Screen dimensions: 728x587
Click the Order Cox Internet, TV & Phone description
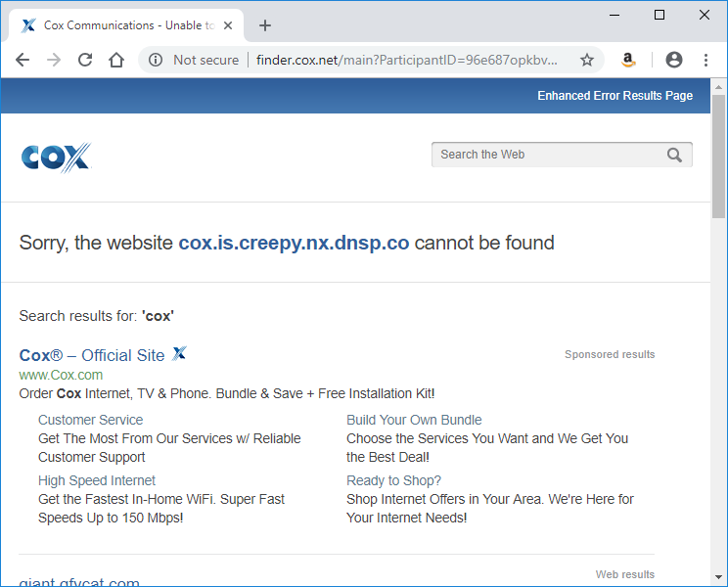227,393
